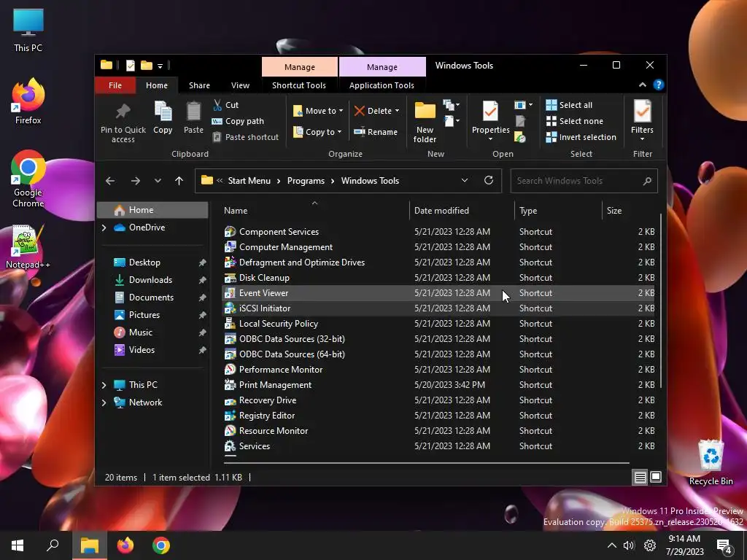Open the notification center icon
Screen dimensions: 747x560
tap(724, 545)
